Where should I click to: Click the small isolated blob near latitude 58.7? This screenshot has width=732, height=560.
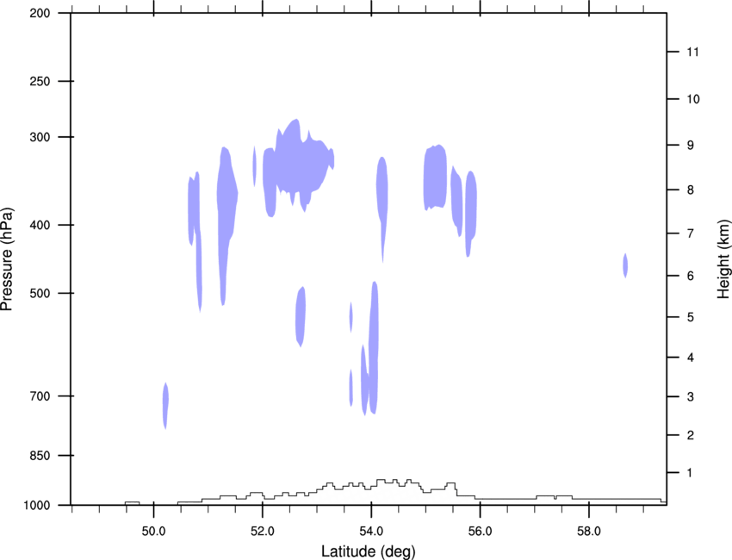(x=625, y=265)
